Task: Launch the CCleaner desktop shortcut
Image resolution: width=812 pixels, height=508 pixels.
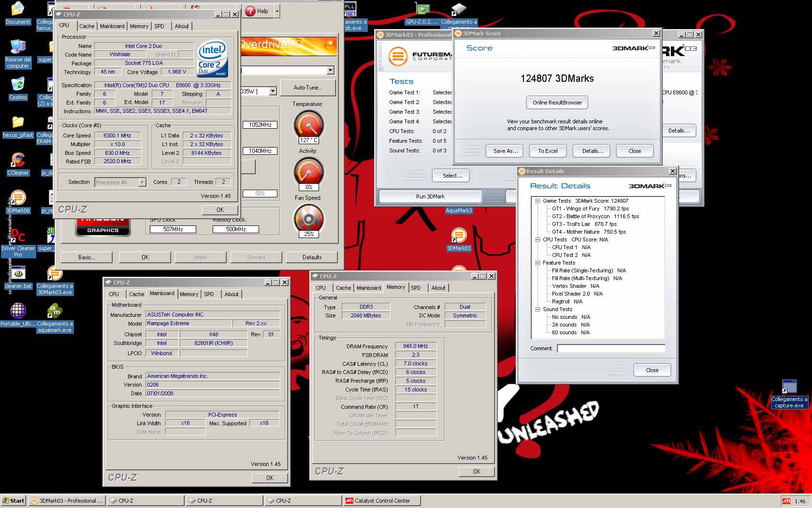Action: tap(18, 160)
